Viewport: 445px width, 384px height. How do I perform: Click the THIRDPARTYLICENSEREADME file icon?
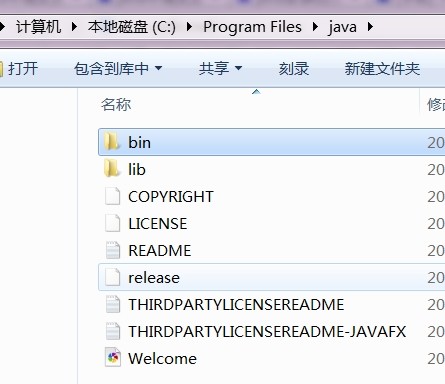113,304
